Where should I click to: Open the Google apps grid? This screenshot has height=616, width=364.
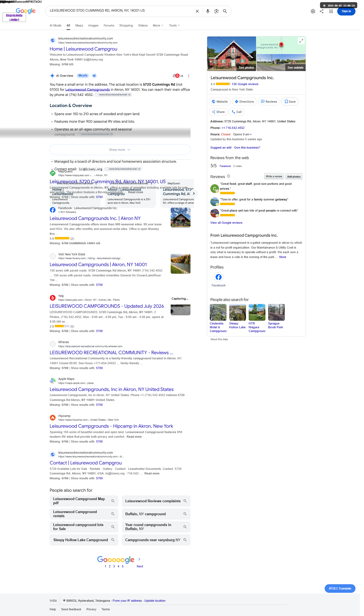pos(331,11)
